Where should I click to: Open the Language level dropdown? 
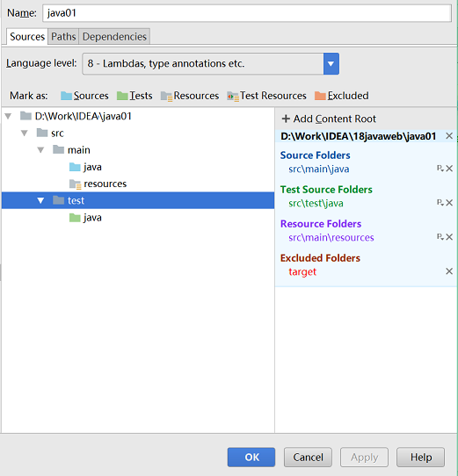331,64
